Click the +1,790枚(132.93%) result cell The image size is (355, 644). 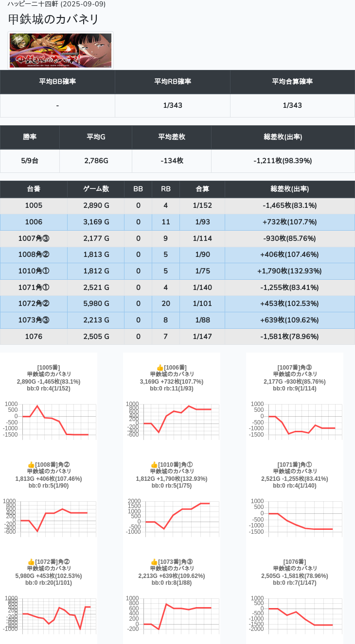click(x=289, y=271)
